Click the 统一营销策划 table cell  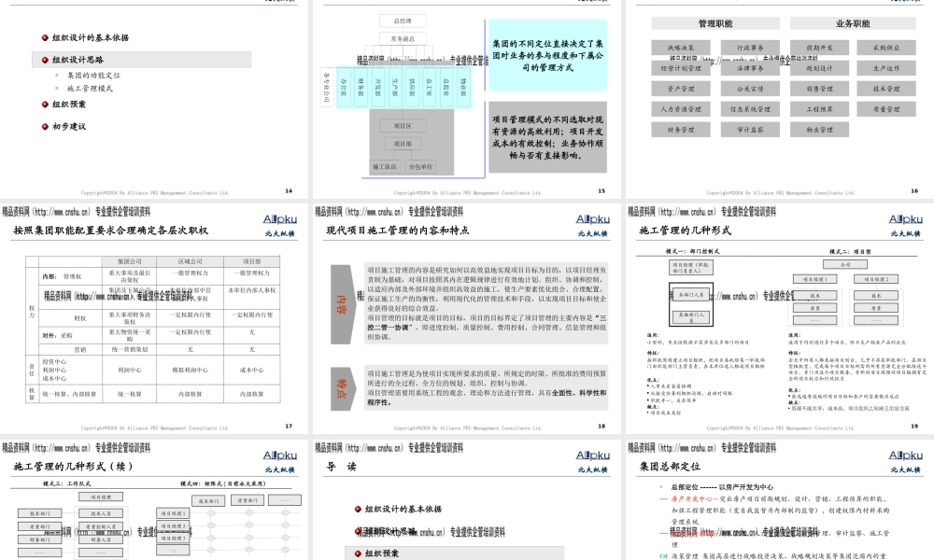[x=129, y=349]
